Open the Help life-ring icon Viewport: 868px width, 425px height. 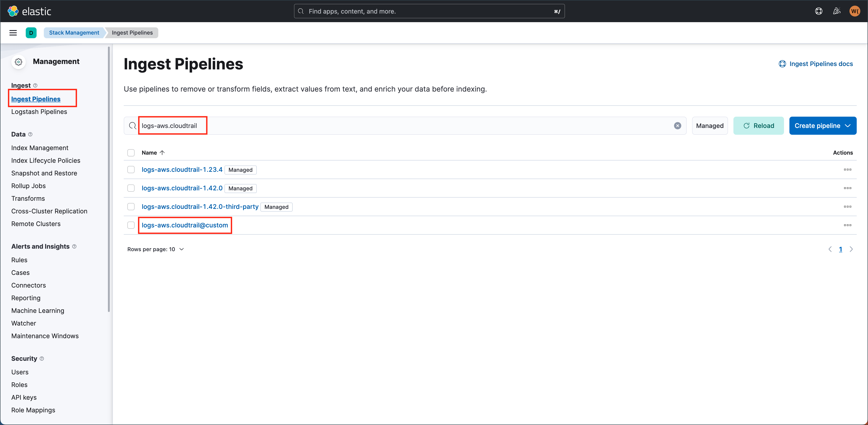click(x=819, y=11)
